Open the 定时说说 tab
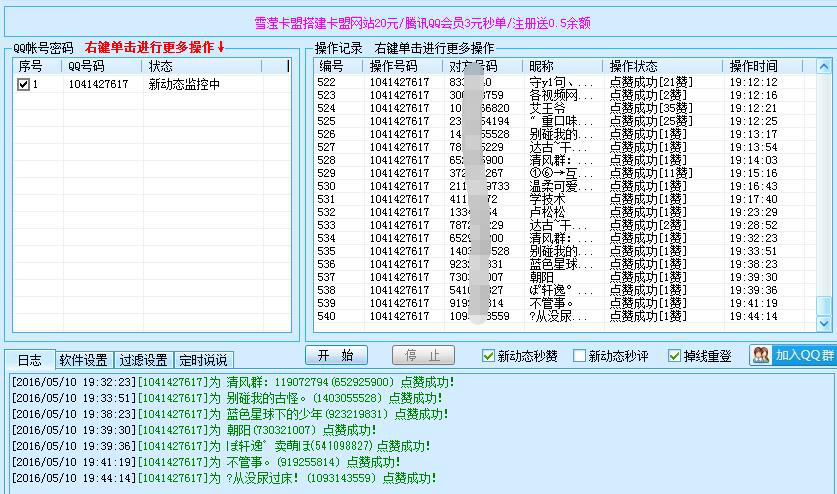 click(x=203, y=360)
